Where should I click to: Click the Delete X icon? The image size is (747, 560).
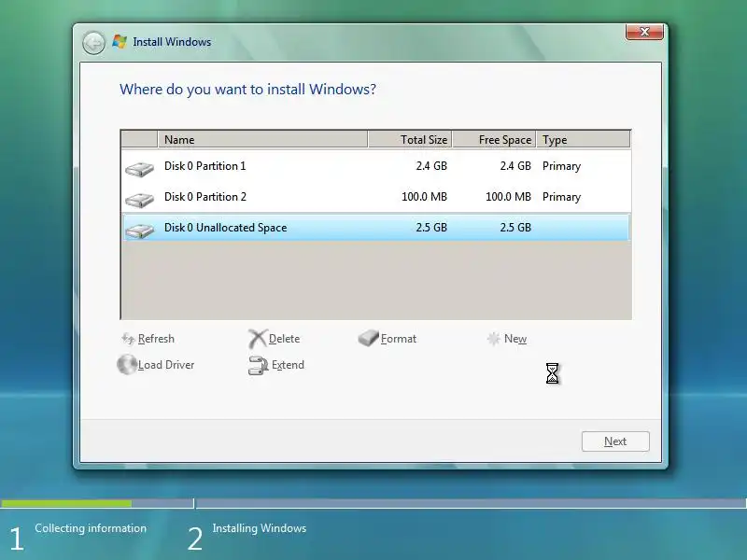point(258,339)
